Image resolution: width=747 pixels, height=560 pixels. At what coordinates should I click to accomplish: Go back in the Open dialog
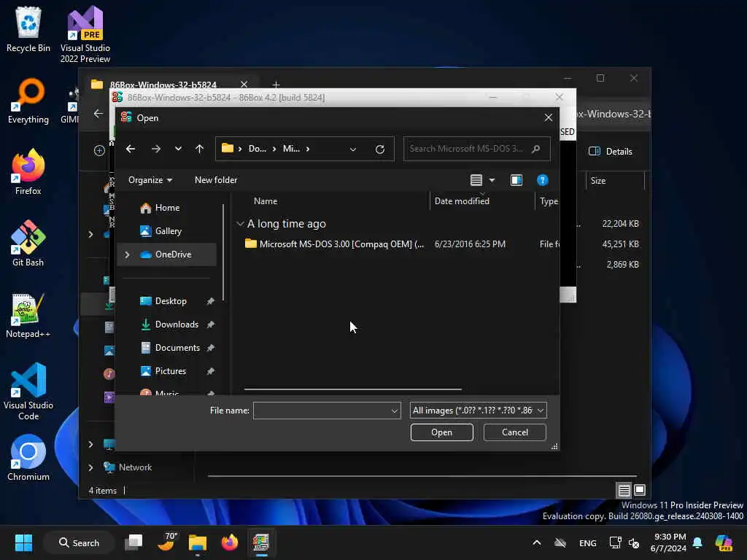pos(131,149)
